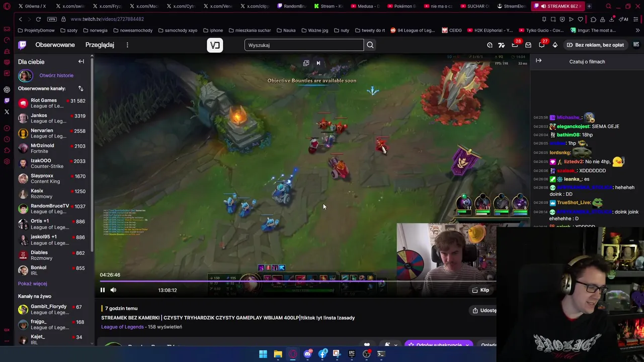Open Twitch in Opera sidebar
Screen dimensions: 644x362
[x=7, y=101]
